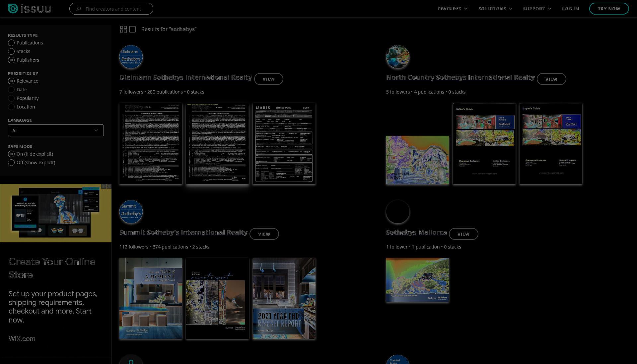Prioritize results by Date
Screen dimensions: 637x364
(x=18, y=90)
